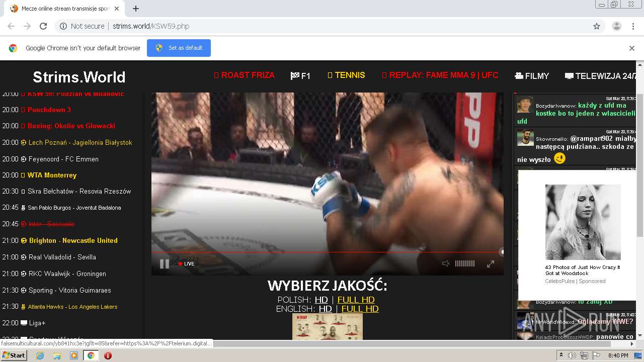Select English HD stream quality
This screenshot has width=644, height=362.
[x=325, y=309]
